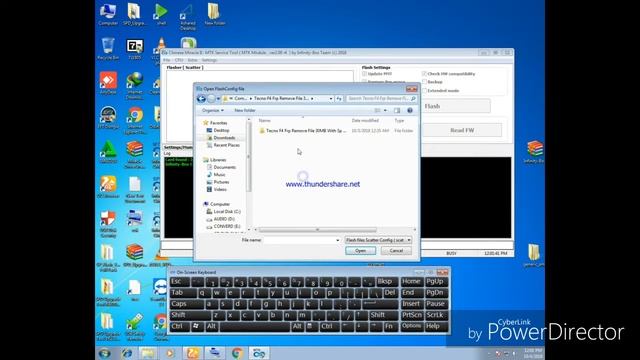
Task: Toggle the Extended mode checkbox
Action: click(424, 91)
